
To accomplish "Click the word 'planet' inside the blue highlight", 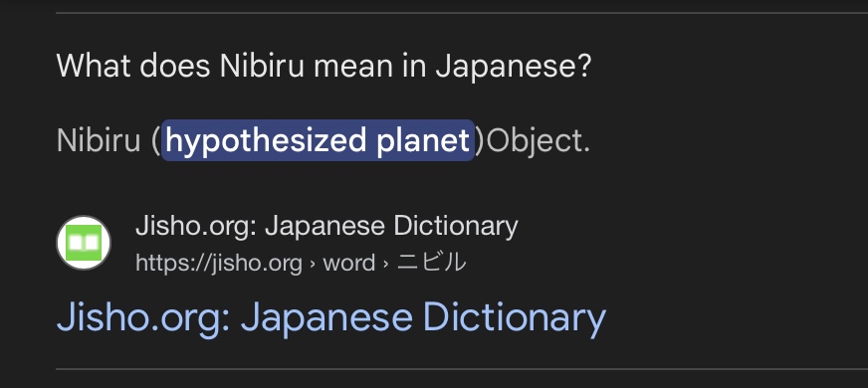I will point(423,140).
